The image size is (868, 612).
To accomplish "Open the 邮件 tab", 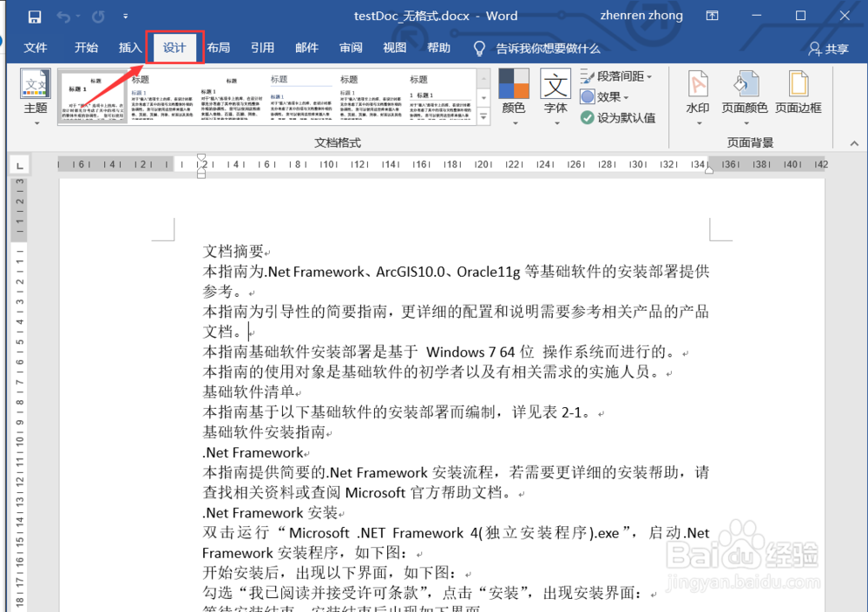I will pos(306,48).
